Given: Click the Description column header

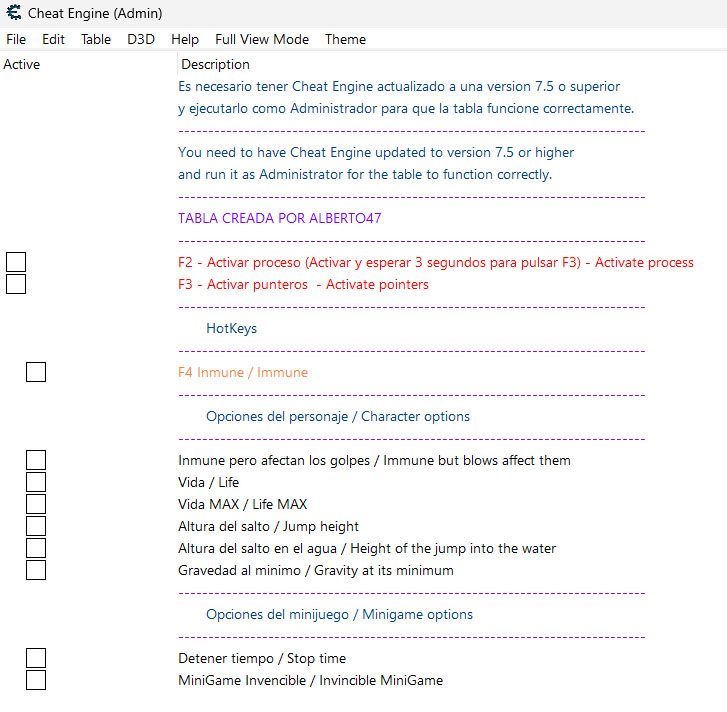Looking at the screenshot, I should pyautogui.click(x=215, y=64).
